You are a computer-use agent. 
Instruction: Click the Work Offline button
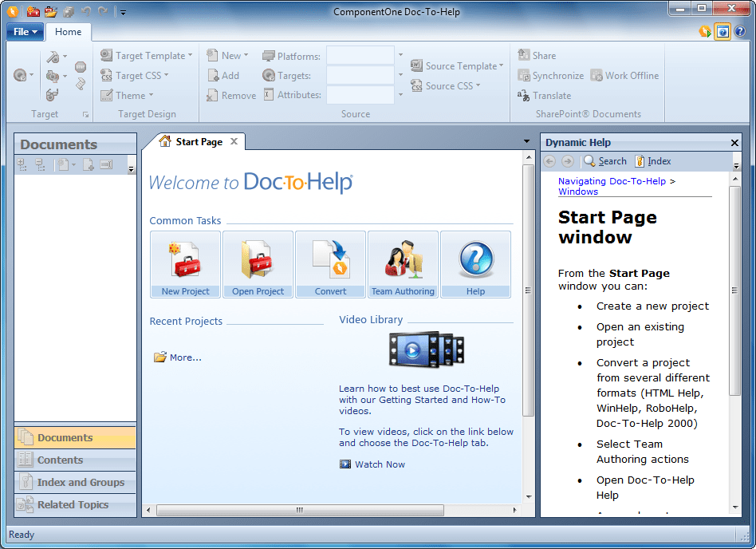pos(625,76)
